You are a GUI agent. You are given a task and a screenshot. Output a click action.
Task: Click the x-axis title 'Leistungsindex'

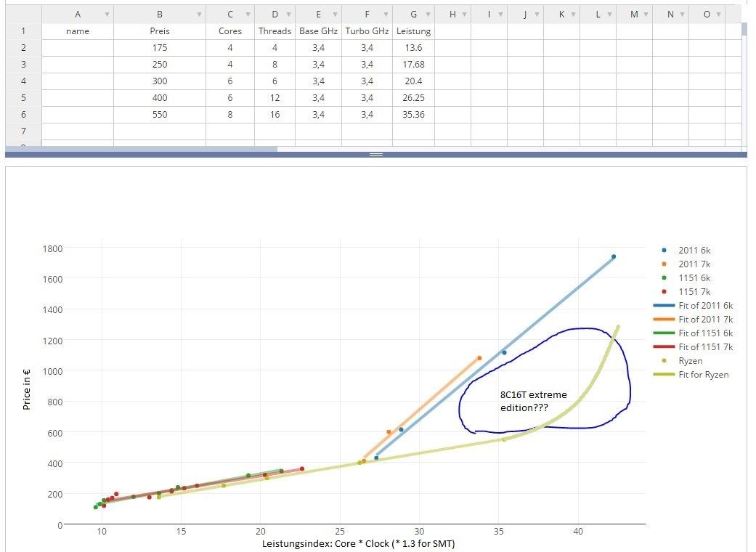pos(358,544)
